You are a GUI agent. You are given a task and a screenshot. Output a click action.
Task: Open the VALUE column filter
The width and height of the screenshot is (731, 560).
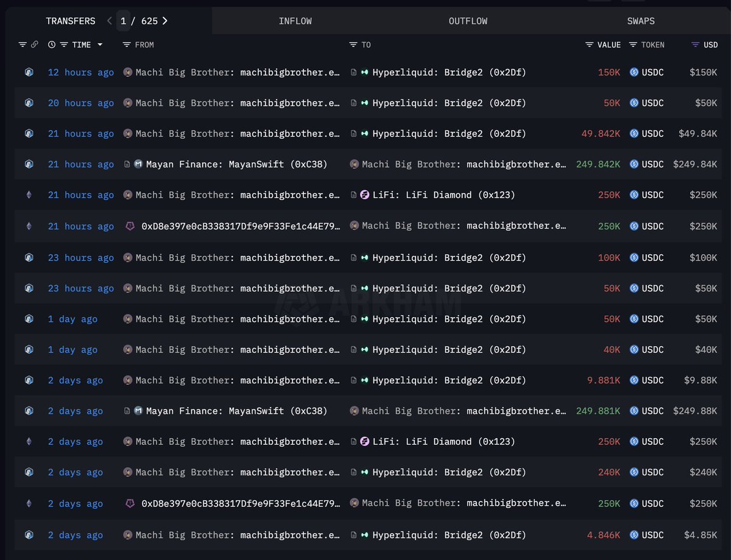(589, 44)
